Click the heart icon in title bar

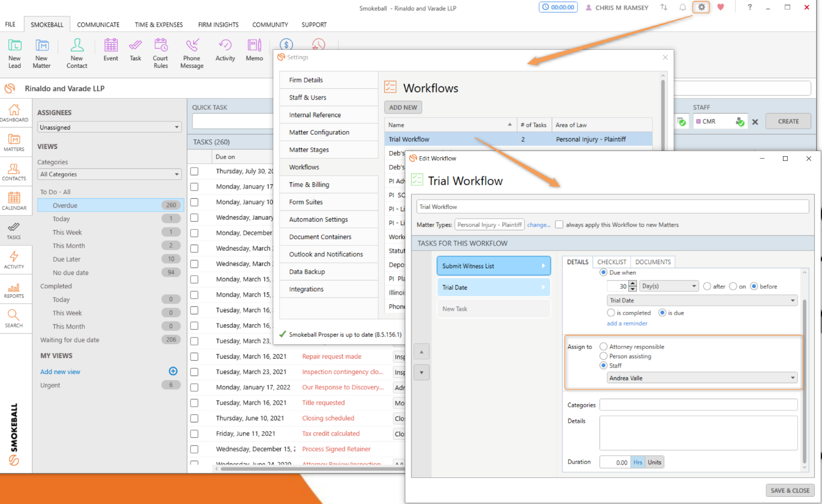[x=721, y=7]
